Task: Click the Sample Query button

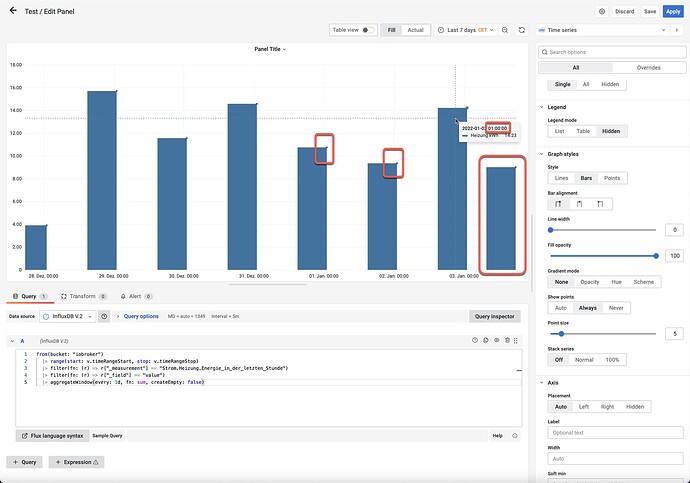Action: pos(107,435)
